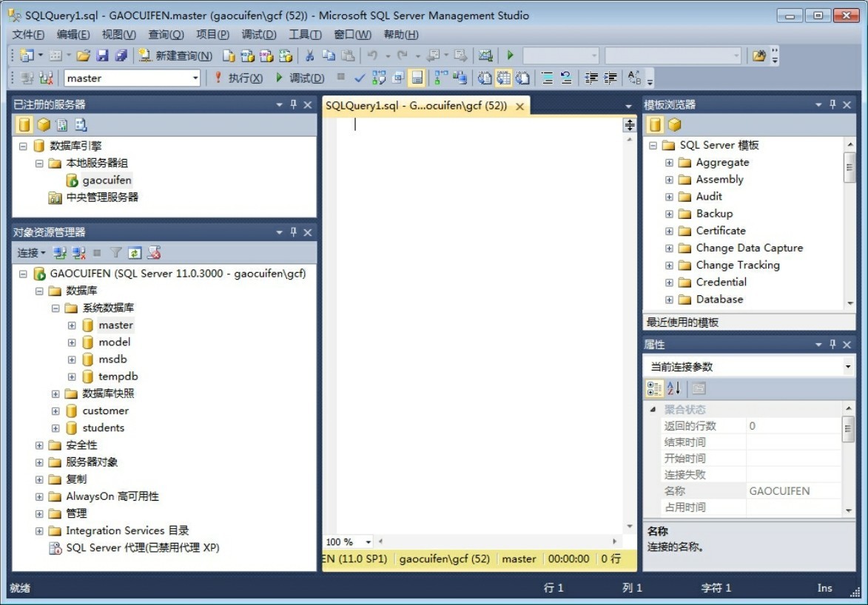
Task: Collapse the 系统数据库 folder
Action: (55, 308)
